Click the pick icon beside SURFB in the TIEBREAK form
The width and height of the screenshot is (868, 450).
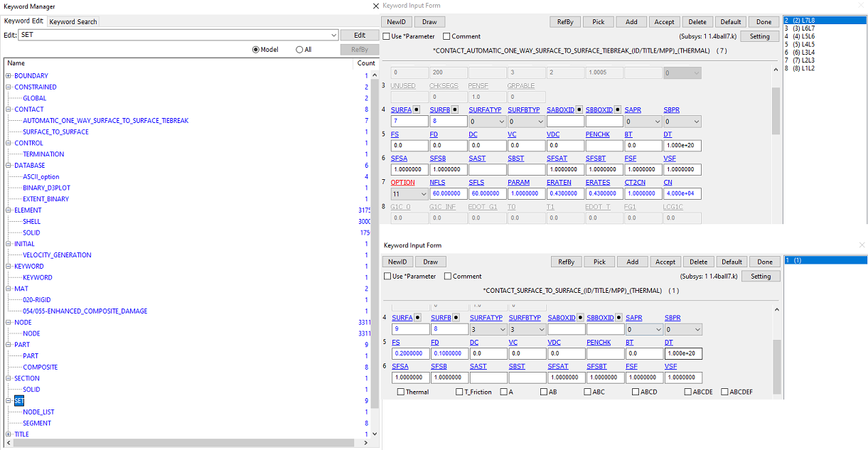point(455,109)
